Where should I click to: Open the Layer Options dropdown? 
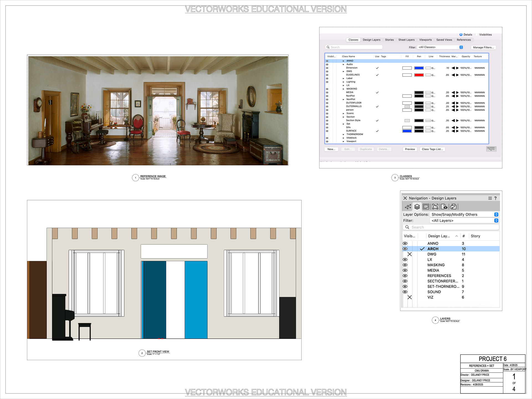[x=465, y=214]
